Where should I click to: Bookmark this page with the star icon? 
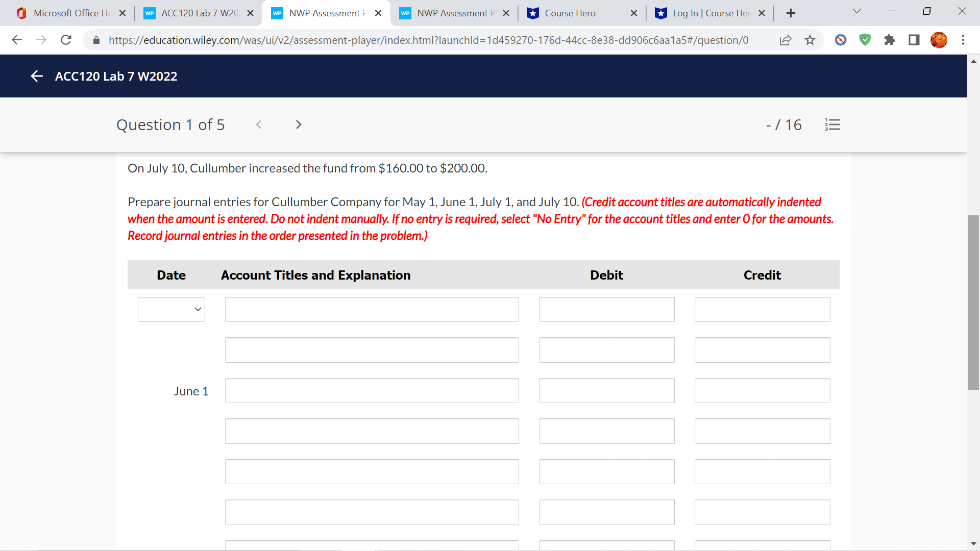click(x=810, y=40)
